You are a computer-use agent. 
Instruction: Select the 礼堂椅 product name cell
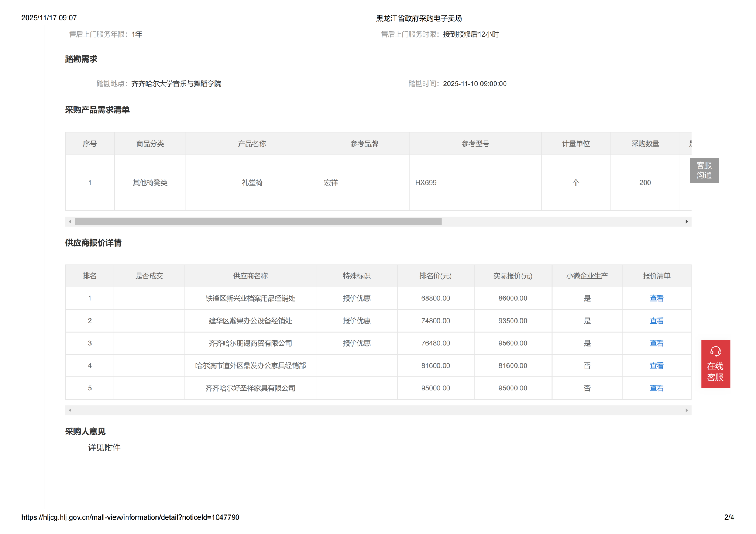(252, 183)
